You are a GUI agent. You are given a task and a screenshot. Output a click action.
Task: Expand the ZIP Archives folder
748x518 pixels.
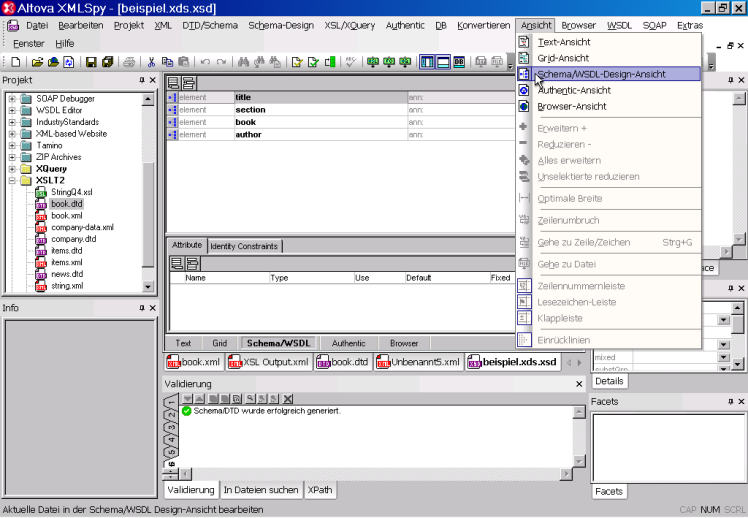click(x=12, y=157)
